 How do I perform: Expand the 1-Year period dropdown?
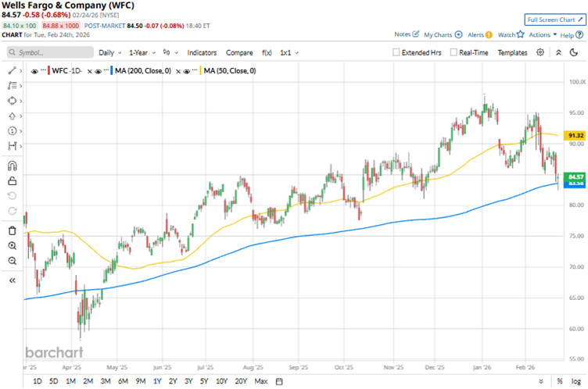[x=143, y=52]
